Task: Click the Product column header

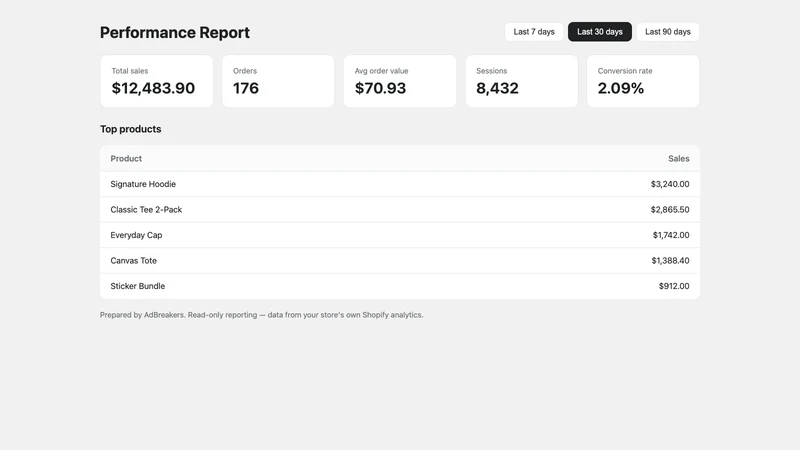Action: [x=126, y=159]
